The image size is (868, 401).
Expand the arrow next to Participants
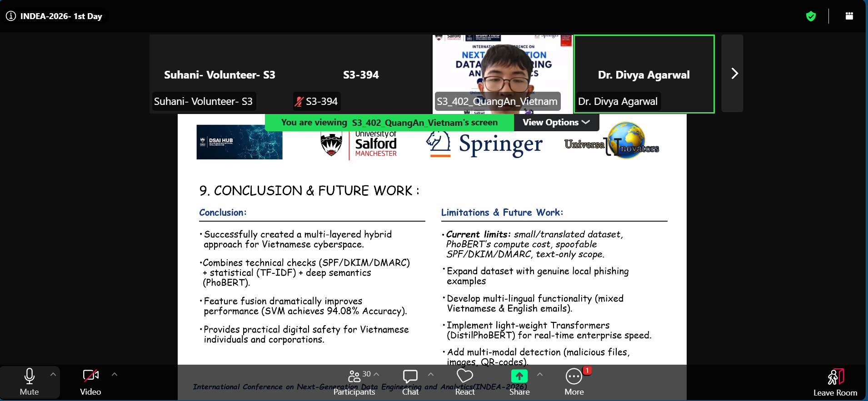[x=376, y=374]
